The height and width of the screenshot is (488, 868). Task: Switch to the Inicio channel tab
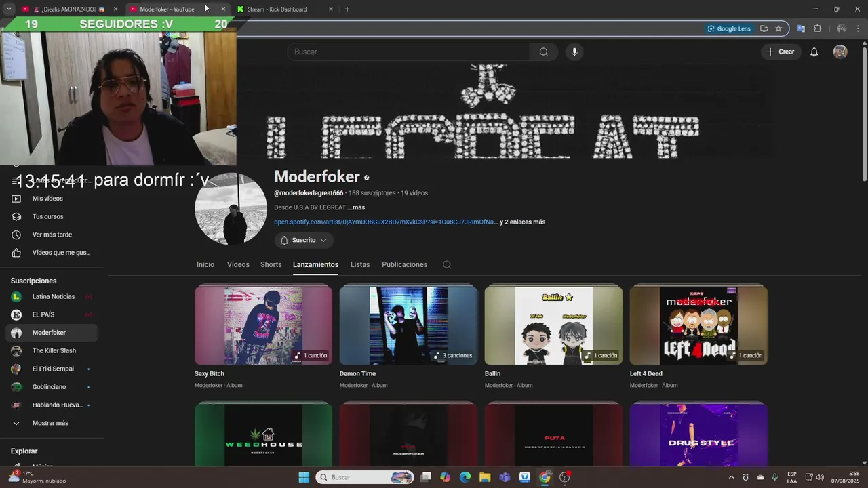click(205, 264)
